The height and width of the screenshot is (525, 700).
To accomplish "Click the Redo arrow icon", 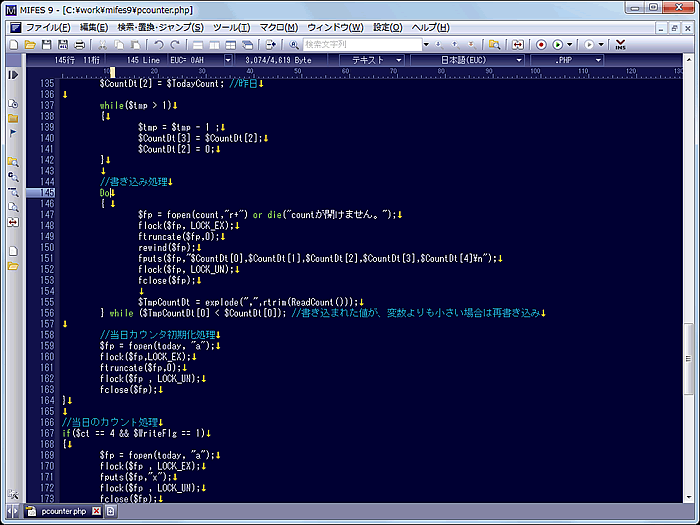I will coord(176,45).
